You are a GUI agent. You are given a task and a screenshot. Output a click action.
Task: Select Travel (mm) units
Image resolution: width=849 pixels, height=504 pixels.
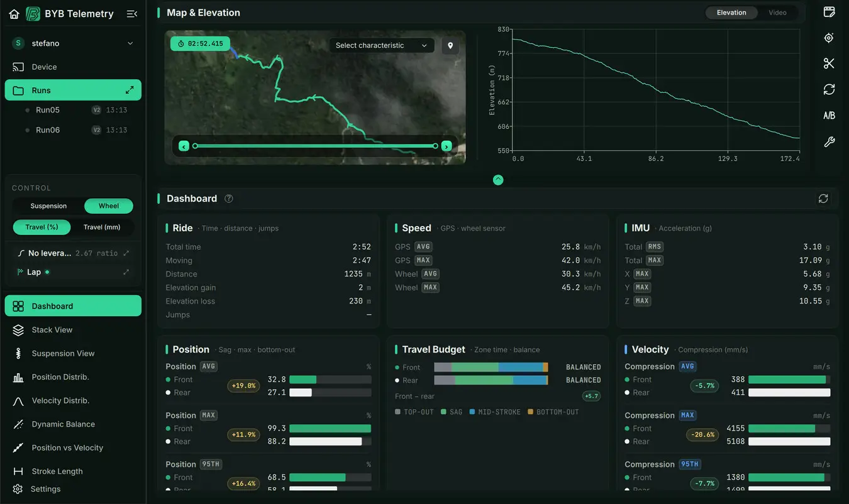tap(102, 227)
